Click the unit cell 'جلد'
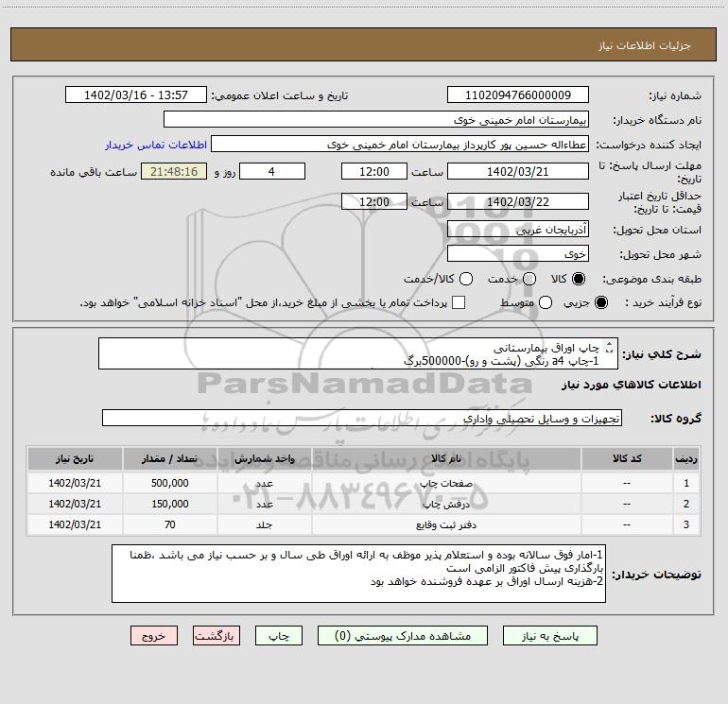Viewport: 728px width, 704px height. [264, 524]
